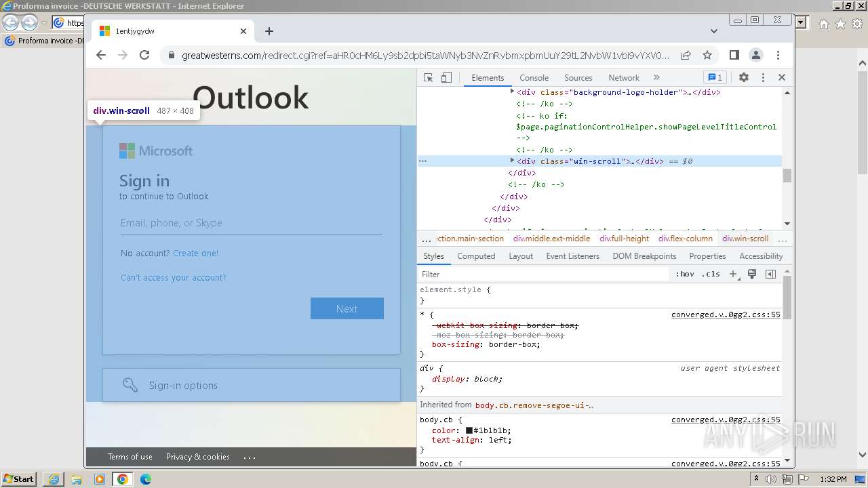Screen dimensions: 868x488
Task: Open the DevTools settings gear
Action: pyautogui.click(x=744, y=77)
